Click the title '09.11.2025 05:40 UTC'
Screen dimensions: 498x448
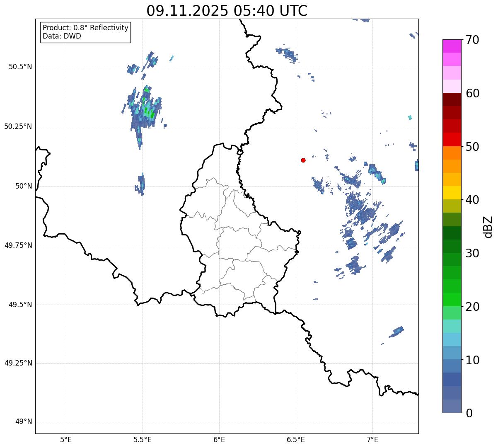[x=227, y=11]
